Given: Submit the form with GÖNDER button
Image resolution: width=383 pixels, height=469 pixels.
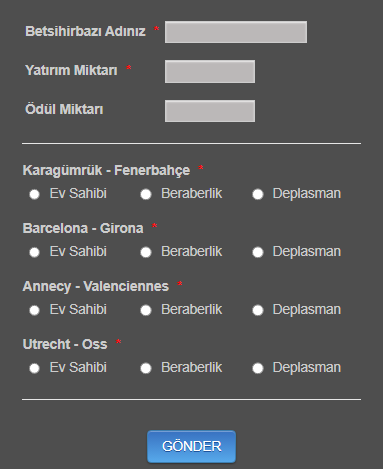Looking at the screenshot, I should pos(192,446).
